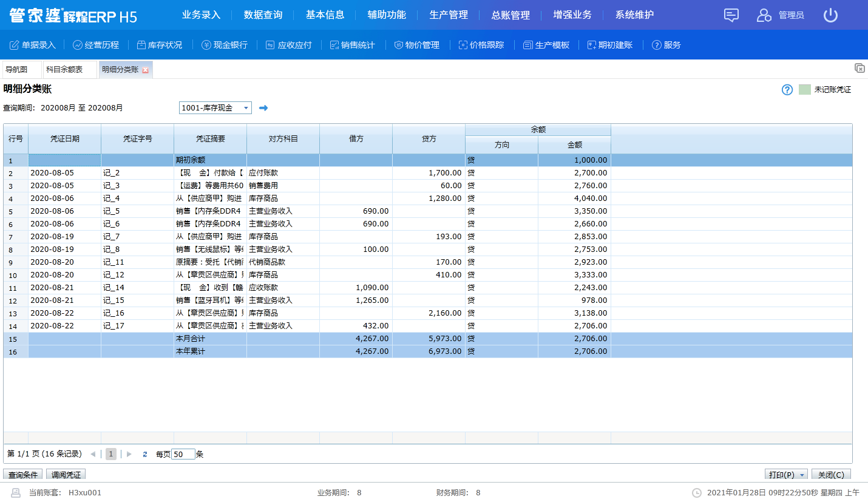The width and height of the screenshot is (868, 502).
Task: Click the per-page records input field
Action: [183, 454]
